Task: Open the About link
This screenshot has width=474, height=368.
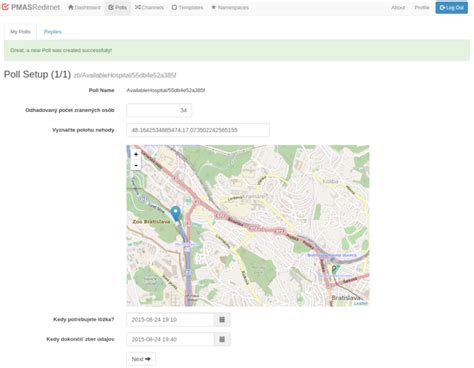Action: point(398,7)
